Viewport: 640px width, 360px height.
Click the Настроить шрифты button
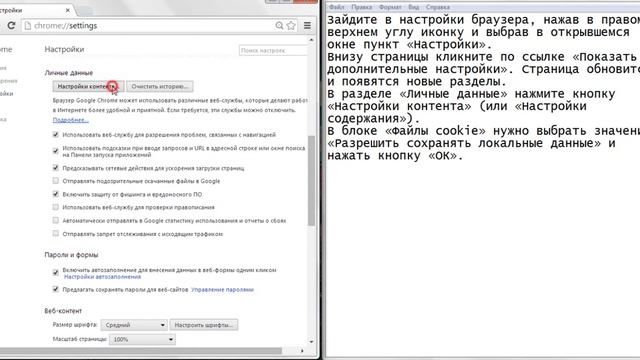(x=204, y=325)
